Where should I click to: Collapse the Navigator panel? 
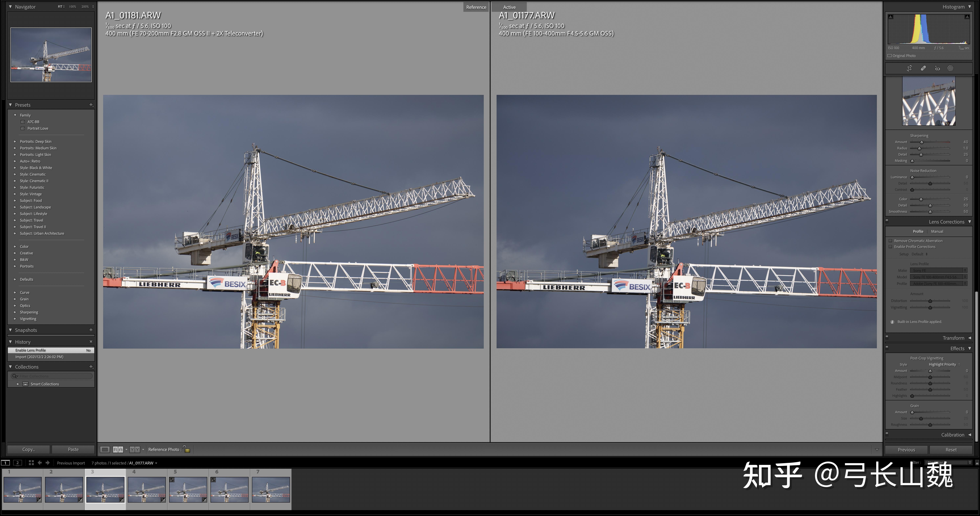(x=10, y=7)
